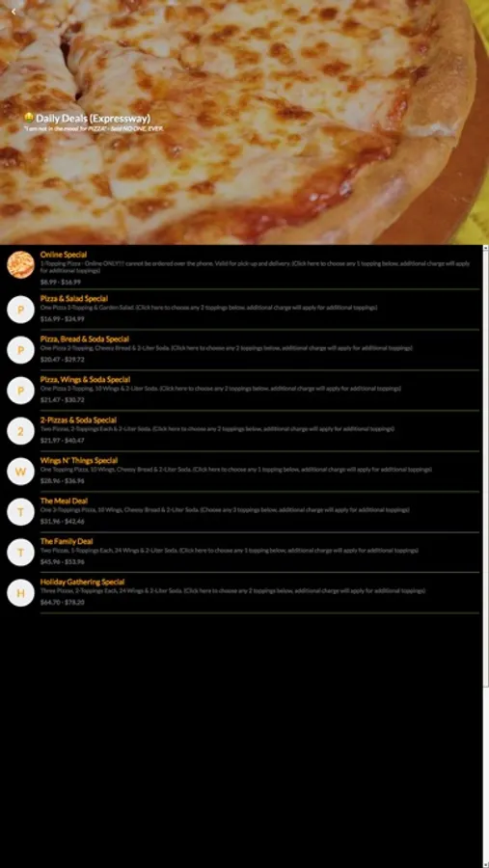The width and height of the screenshot is (489, 868).
Task: Select Pizza & Salad Special title
Action: [x=73, y=298]
